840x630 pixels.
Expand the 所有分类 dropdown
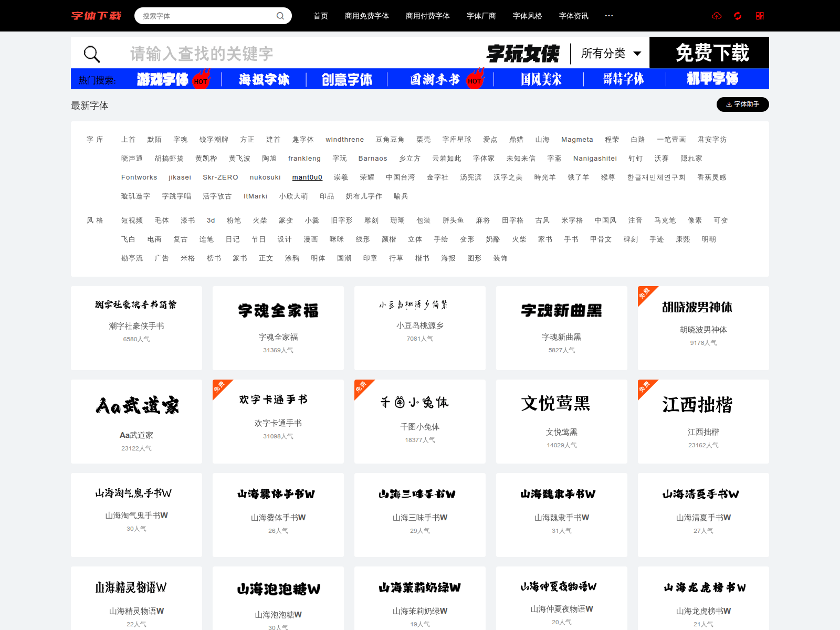coord(611,53)
